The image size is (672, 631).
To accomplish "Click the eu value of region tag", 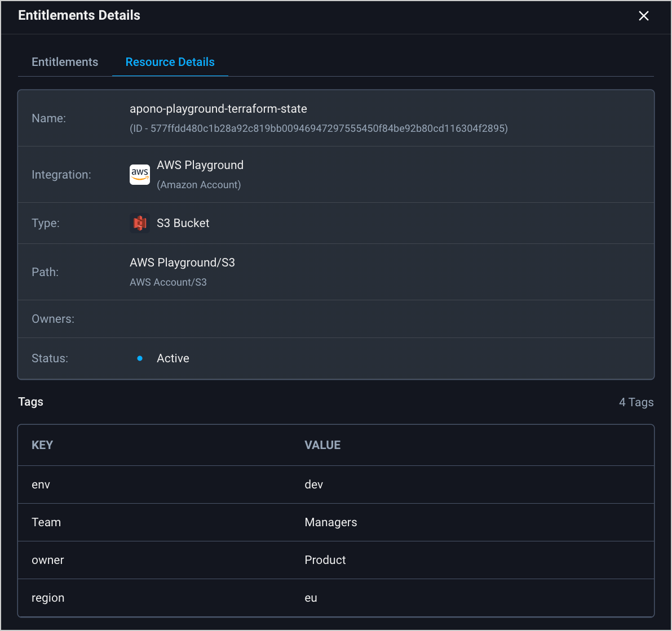I will click(311, 598).
